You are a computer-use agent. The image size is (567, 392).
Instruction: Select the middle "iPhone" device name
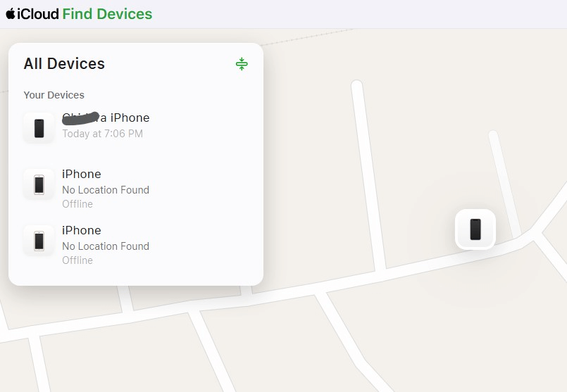82,174
